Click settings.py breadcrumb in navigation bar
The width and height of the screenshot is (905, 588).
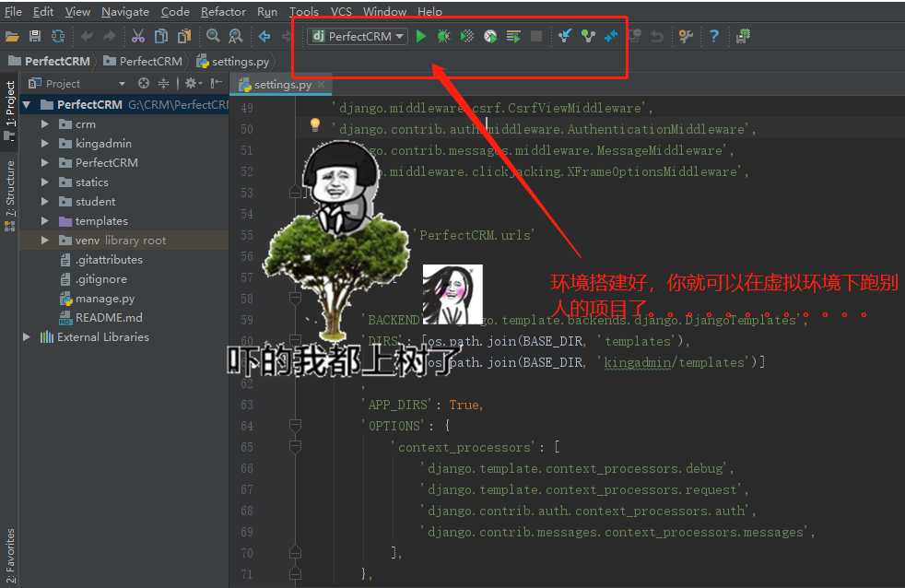[232, 61]
